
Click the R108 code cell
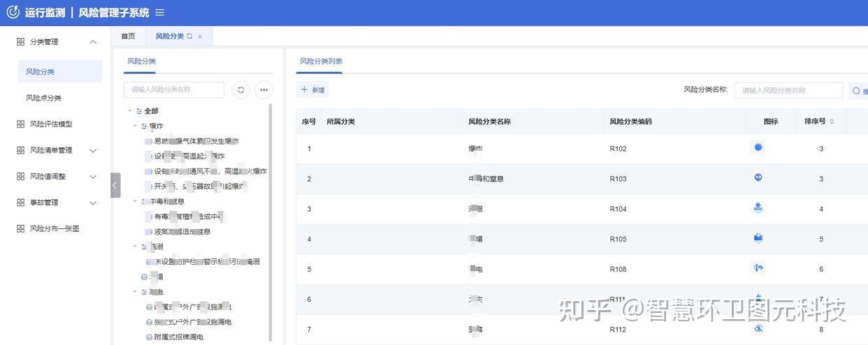click(618, 269)
